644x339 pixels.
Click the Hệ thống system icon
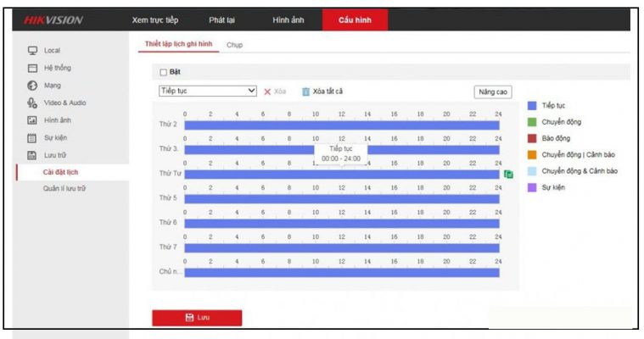33,68
